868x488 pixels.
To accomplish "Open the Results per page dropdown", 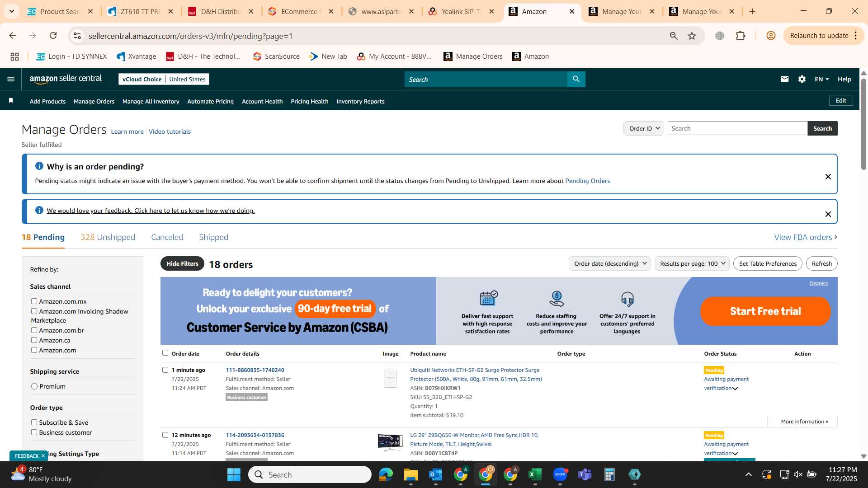I will tap(692, 263).
